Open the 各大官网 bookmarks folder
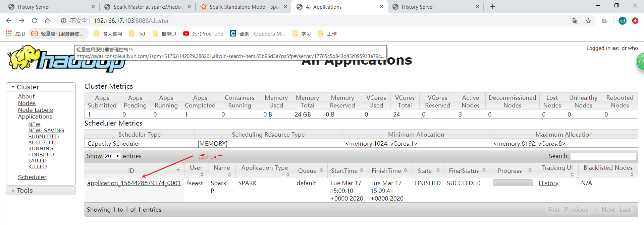This screenshot has width=644, height=225. (x=108, y=33)
